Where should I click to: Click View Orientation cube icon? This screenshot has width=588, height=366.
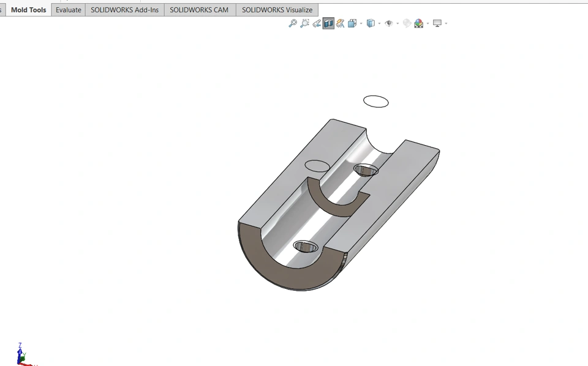352,24
